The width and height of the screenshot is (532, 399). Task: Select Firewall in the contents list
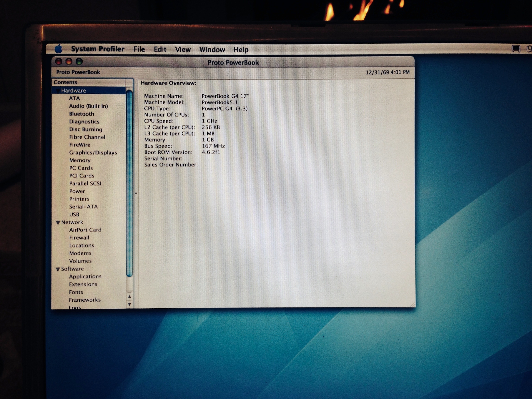pyautogui.click(x=79, y=238)
